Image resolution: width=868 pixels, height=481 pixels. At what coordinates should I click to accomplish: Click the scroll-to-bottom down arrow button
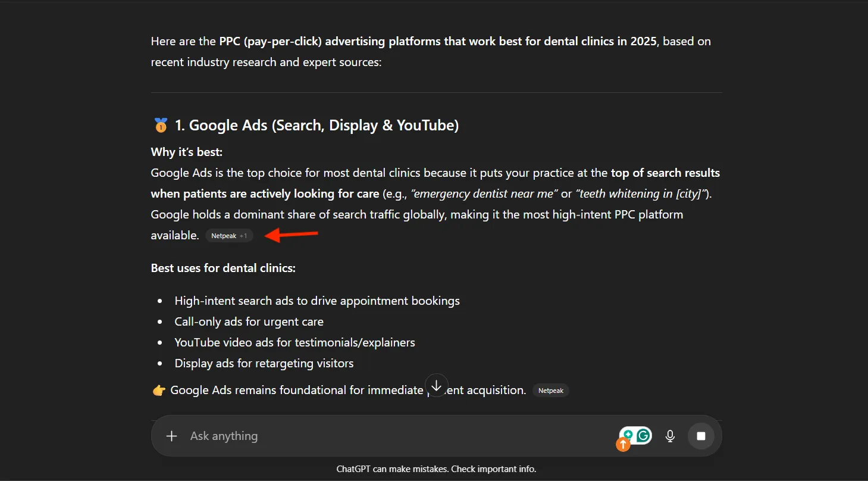coord(436,385)
